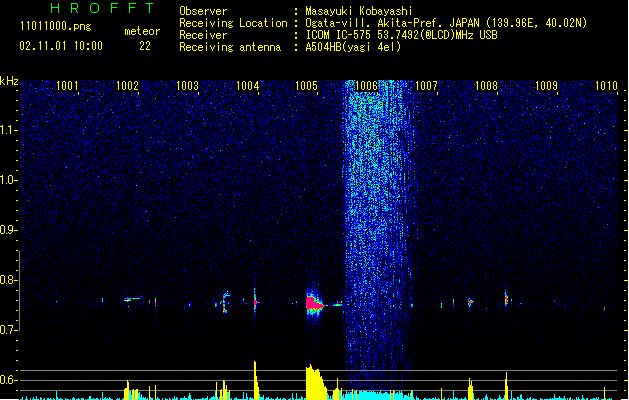
Task: Click the kHz axis unit label
Action: (x=9, y=81)
